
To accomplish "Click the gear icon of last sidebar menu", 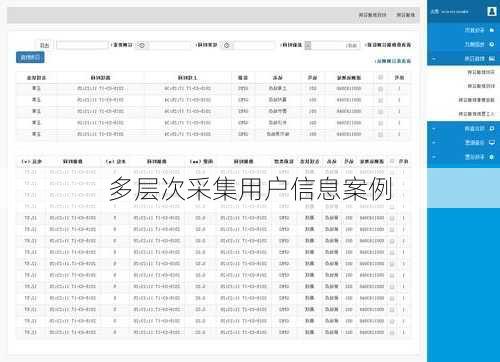I will (492, 157).
